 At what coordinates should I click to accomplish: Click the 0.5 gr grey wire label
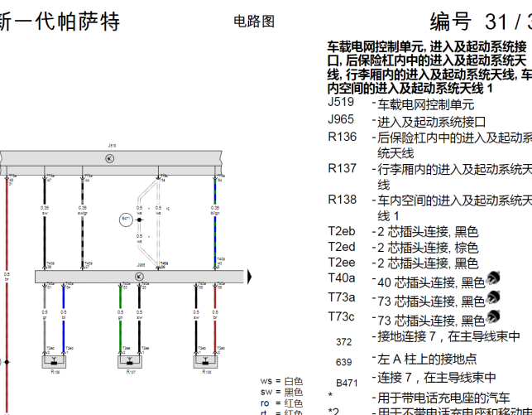[45, 315]
